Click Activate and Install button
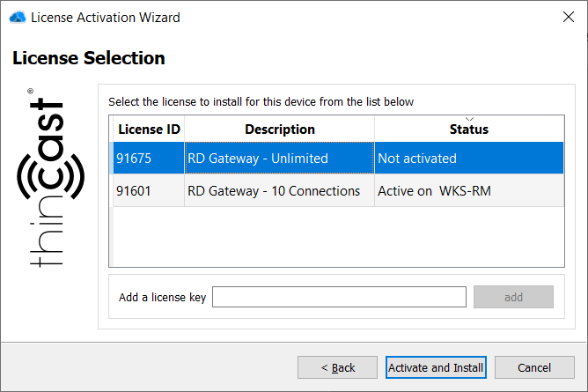This screenshot has width=588, height=392. pos(436,367)
